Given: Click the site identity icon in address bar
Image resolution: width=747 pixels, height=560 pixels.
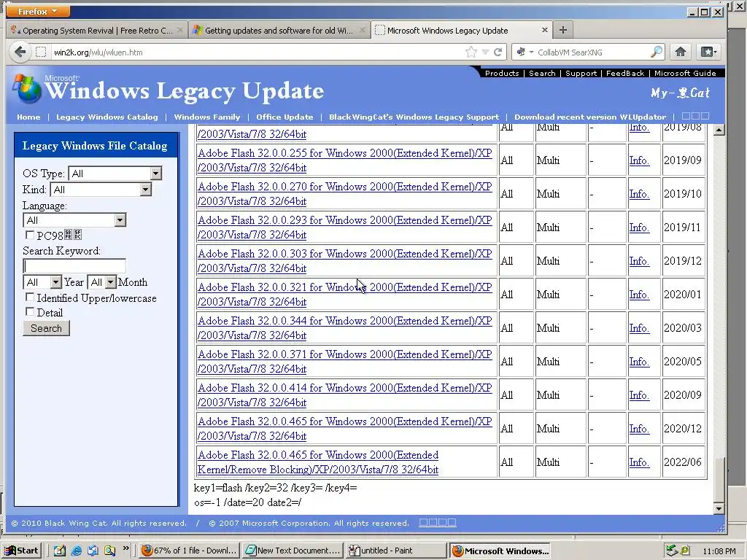Looking at the screenshot, I should 42,52.
